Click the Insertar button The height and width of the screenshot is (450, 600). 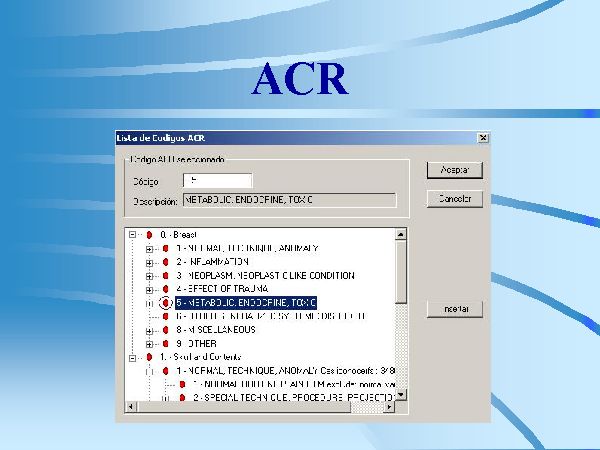(454, 309)
